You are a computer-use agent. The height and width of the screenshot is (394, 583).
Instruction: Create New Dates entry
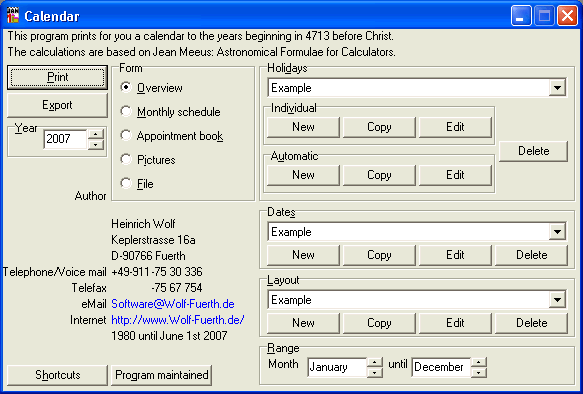pyautogui.click(x=303, y=255)
